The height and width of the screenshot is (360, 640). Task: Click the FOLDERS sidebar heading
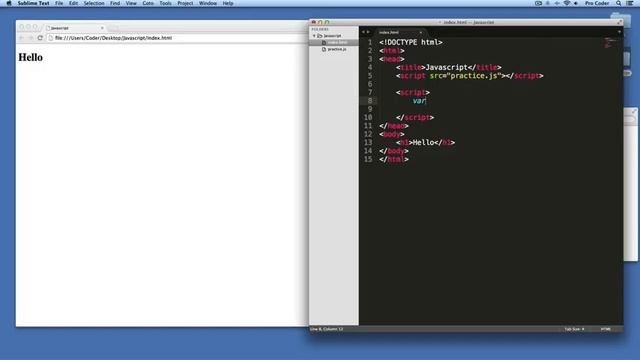[x=320, y=29]
